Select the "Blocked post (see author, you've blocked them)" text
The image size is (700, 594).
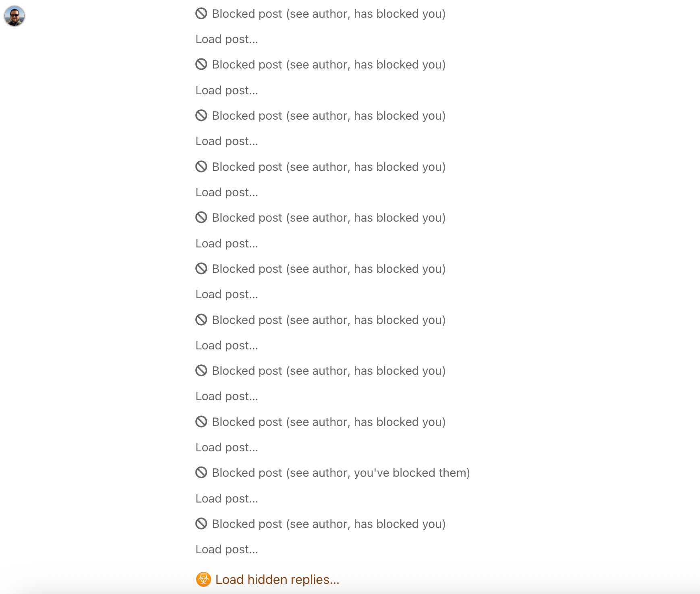click(x=341, y=473)
